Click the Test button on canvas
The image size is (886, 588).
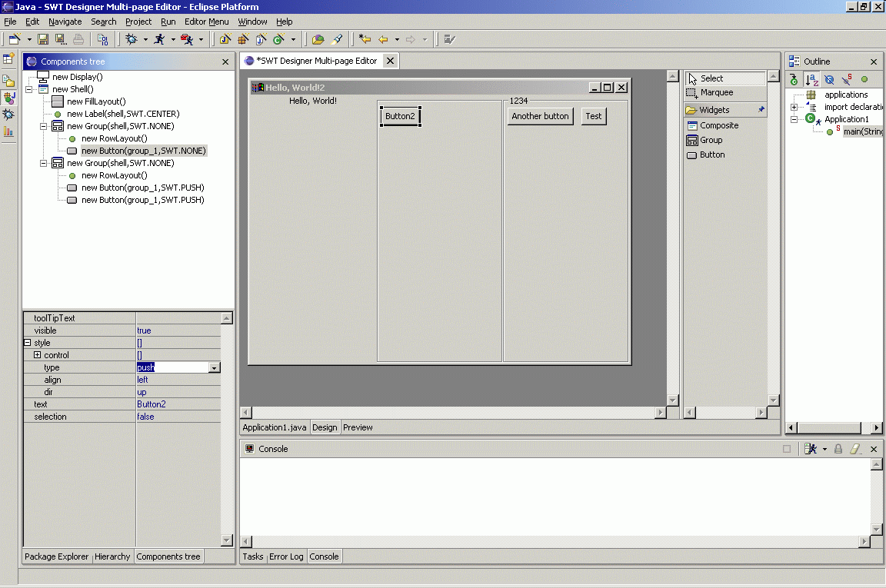593,116
